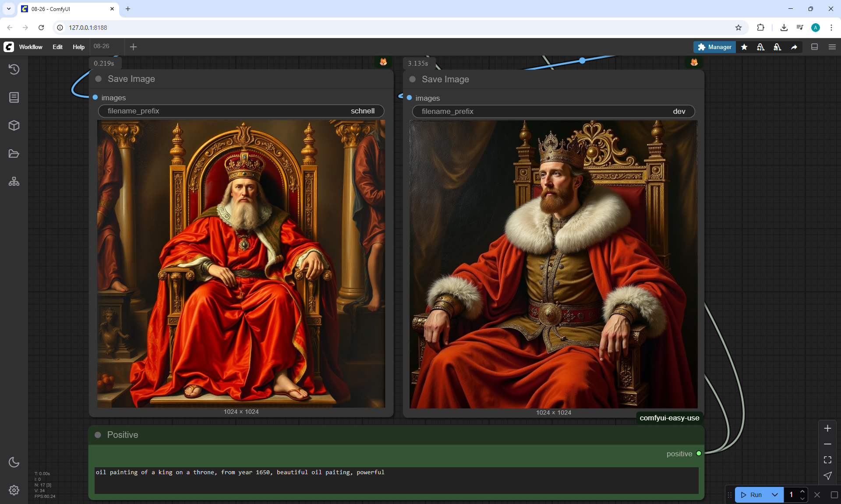Image resolution: width=841 pixels, height=504 pixels.
Task: Click the Manager button
Action: [x=714, y=47]
